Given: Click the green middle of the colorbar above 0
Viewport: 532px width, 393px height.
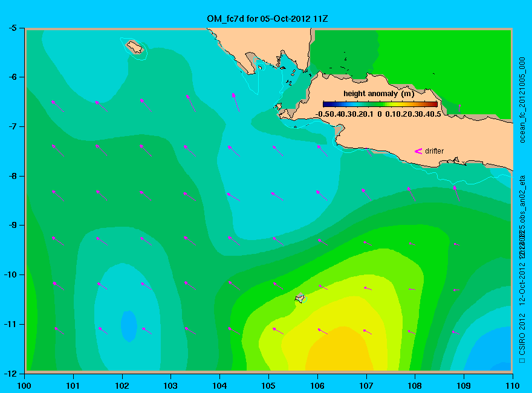Looking at the screenshot, I should point(380,104).
